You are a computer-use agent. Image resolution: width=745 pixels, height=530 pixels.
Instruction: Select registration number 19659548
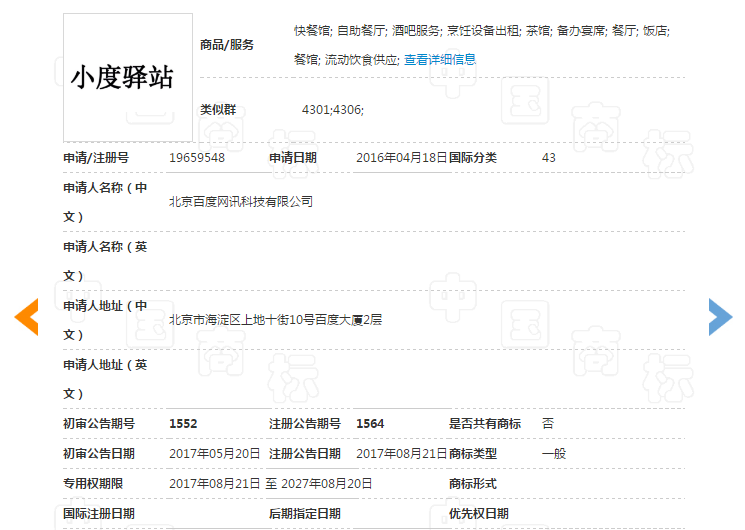coord(197,158)
